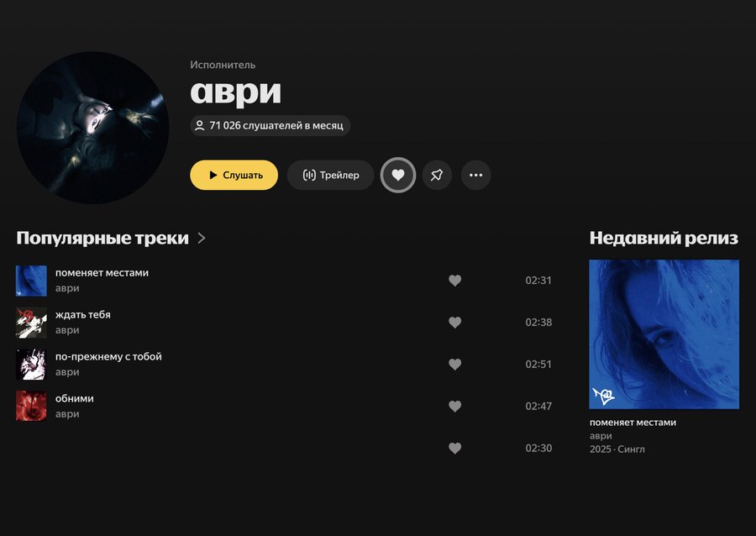
Task: Click the red обними track cover
Action: (31, 407)
